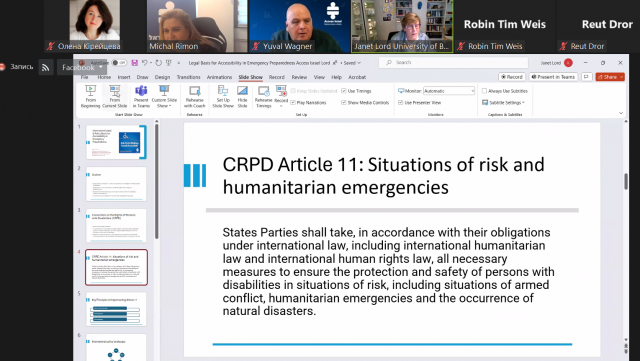The height and width of the screenshot is (361, 640).
Task: Select slide 3 thumbnail
Action: point(116,225)
